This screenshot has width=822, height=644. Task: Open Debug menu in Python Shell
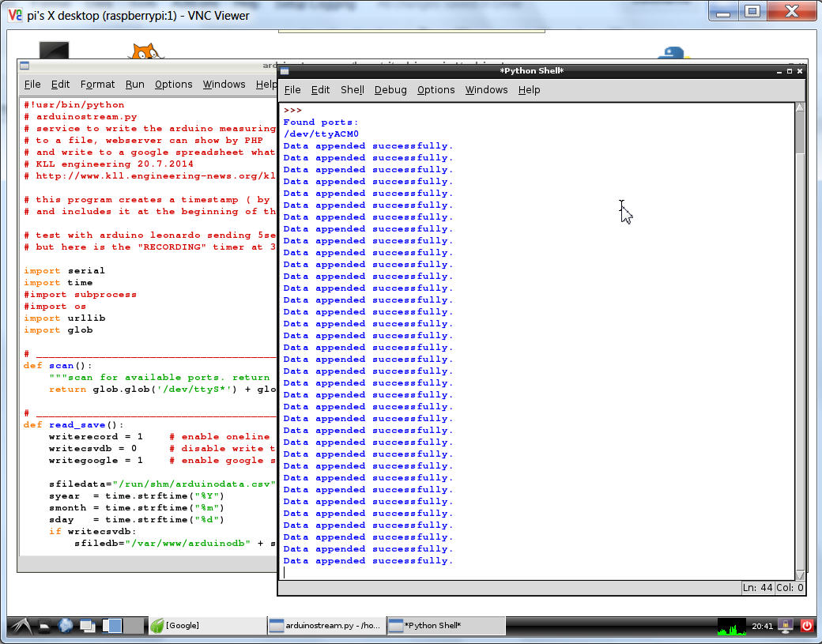tap(390, 90)
